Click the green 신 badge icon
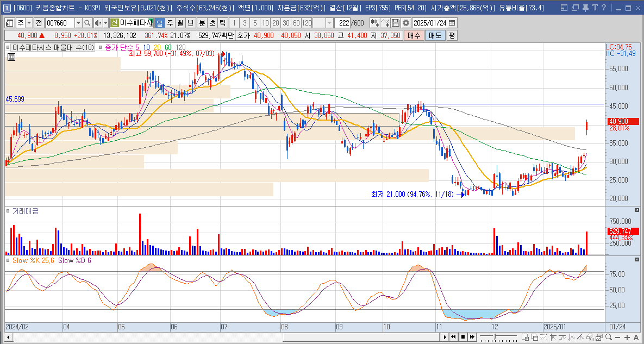Image resolution: width=644 pixels, height=344 pixels. tap(114, 23)
